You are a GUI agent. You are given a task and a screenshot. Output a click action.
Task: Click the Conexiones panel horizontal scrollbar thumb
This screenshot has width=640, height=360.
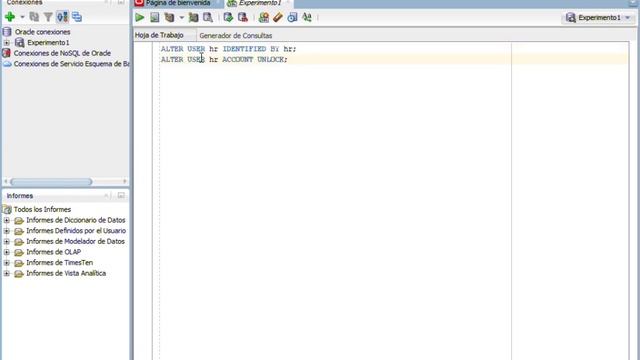tap(51, 181)
